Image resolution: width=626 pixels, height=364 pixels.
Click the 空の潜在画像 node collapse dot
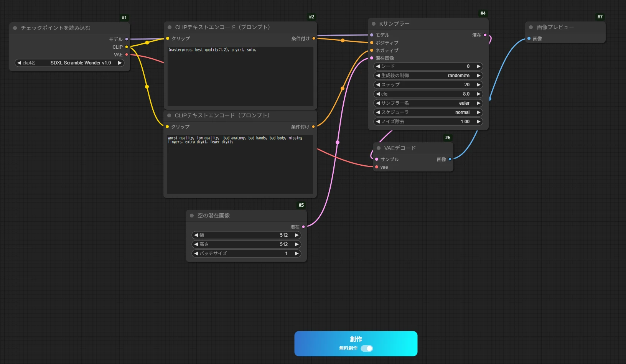click(192, 216)
